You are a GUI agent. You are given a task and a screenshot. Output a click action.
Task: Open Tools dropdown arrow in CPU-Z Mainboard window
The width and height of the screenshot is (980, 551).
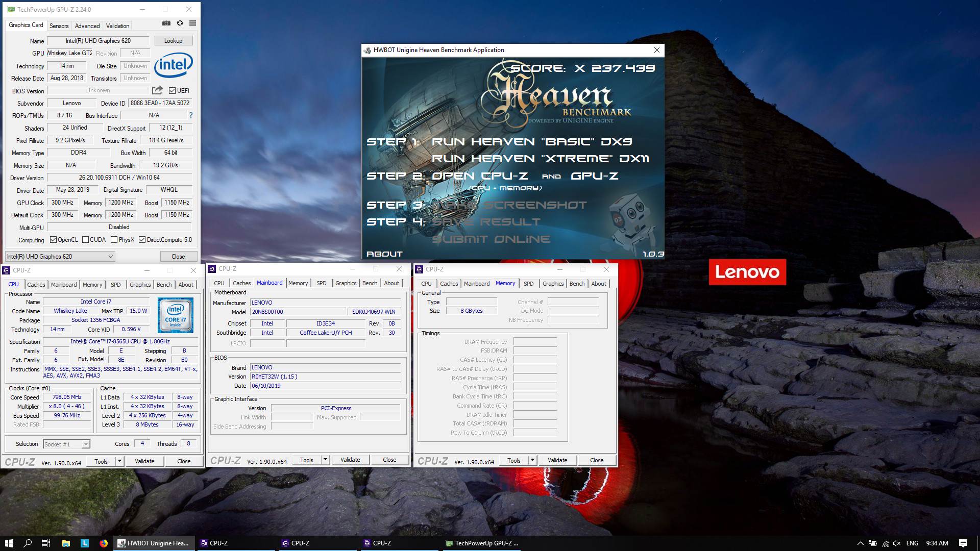[325, 460]
